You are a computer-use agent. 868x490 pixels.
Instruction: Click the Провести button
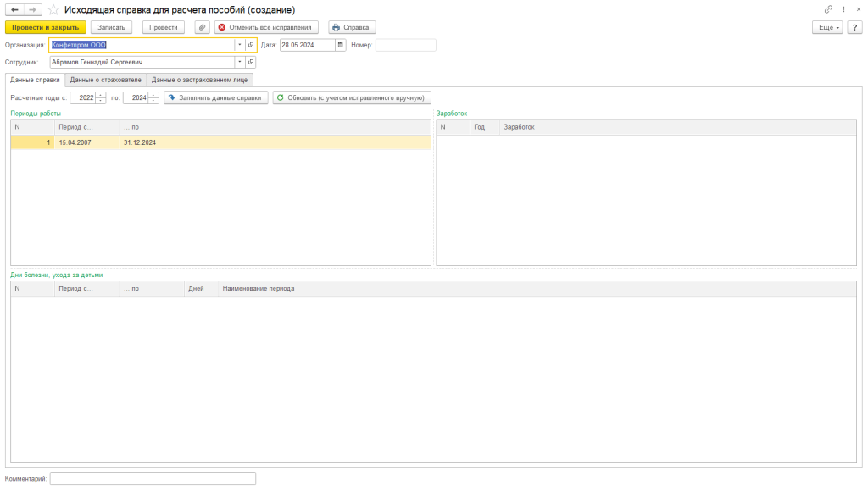(x=164, y=27)
